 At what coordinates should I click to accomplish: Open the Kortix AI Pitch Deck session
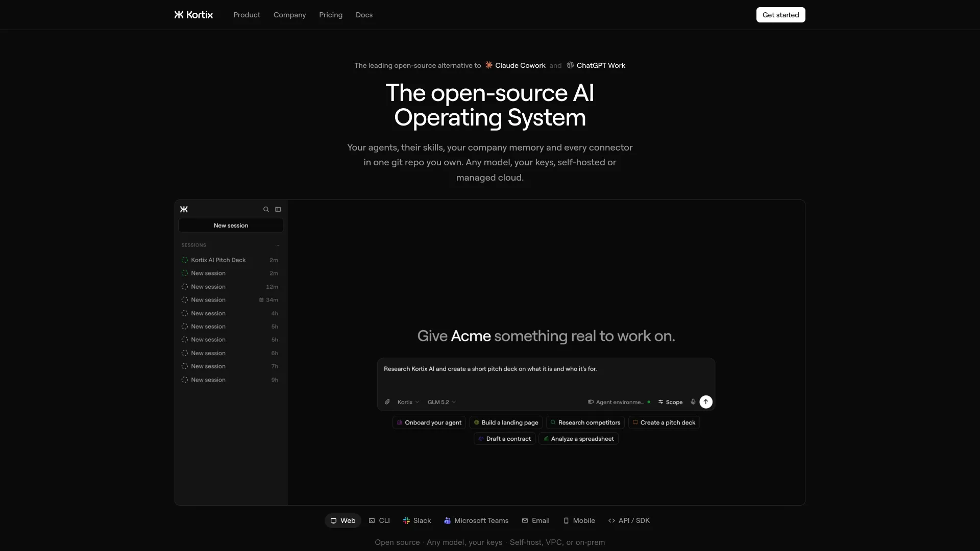click(230, 260)
